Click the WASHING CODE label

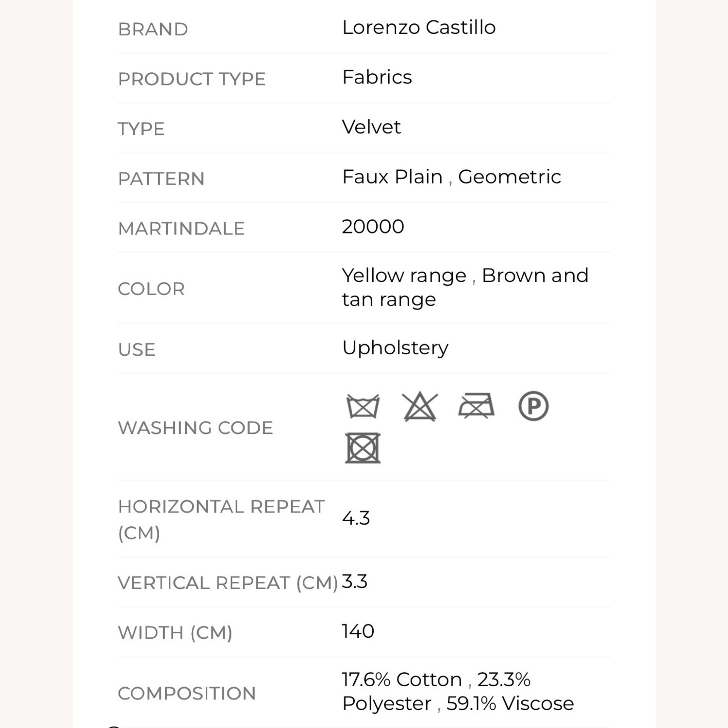click(x=195, y=428)
